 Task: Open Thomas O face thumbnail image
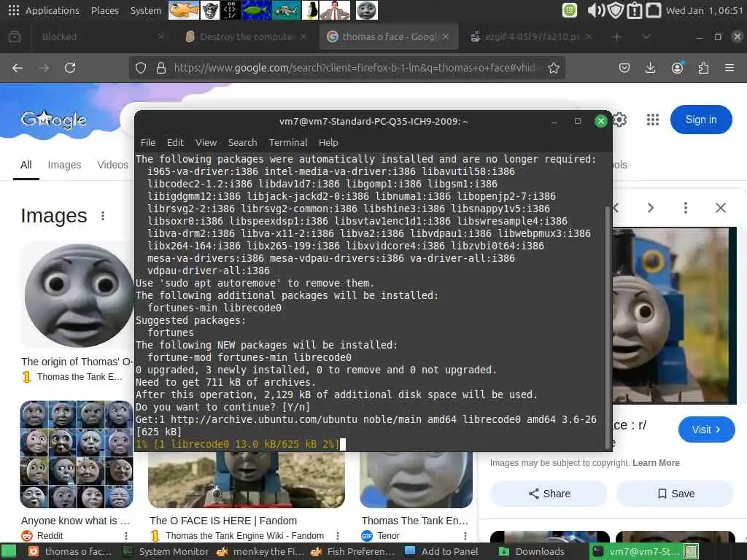point(79,295)
